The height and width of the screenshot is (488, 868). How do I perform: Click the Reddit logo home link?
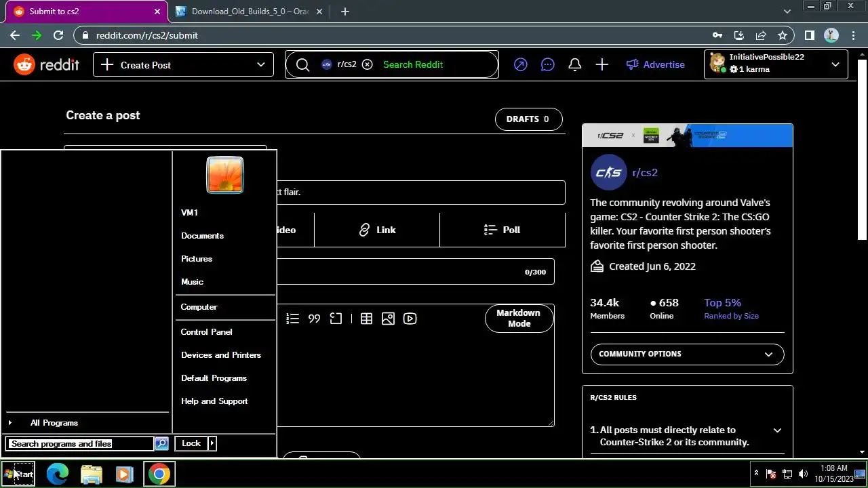[x=47, y=64]
